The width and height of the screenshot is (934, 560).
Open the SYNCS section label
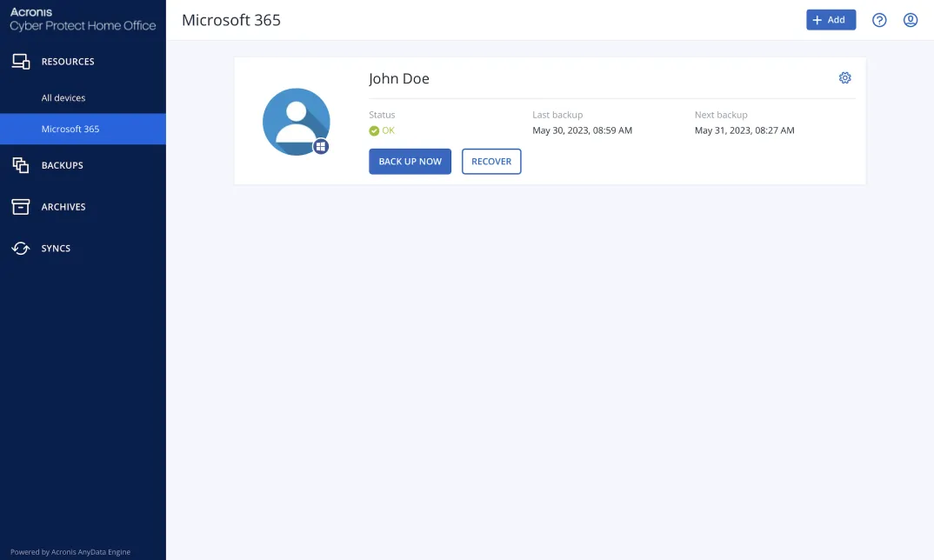tap(56, 249)
